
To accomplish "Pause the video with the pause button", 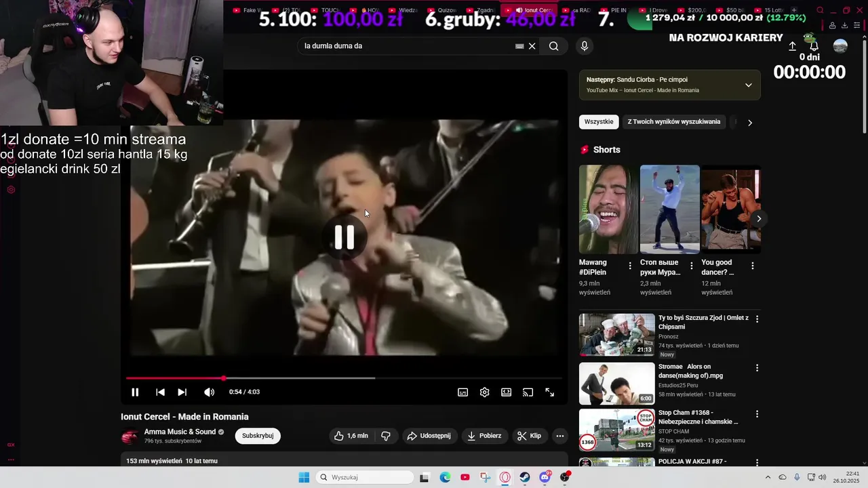I will (x=135, y=392).
